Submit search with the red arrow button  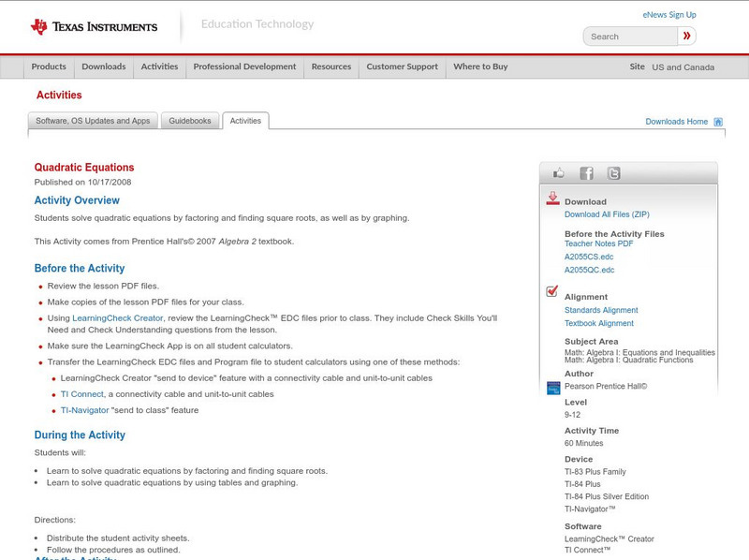pos(687,36)
